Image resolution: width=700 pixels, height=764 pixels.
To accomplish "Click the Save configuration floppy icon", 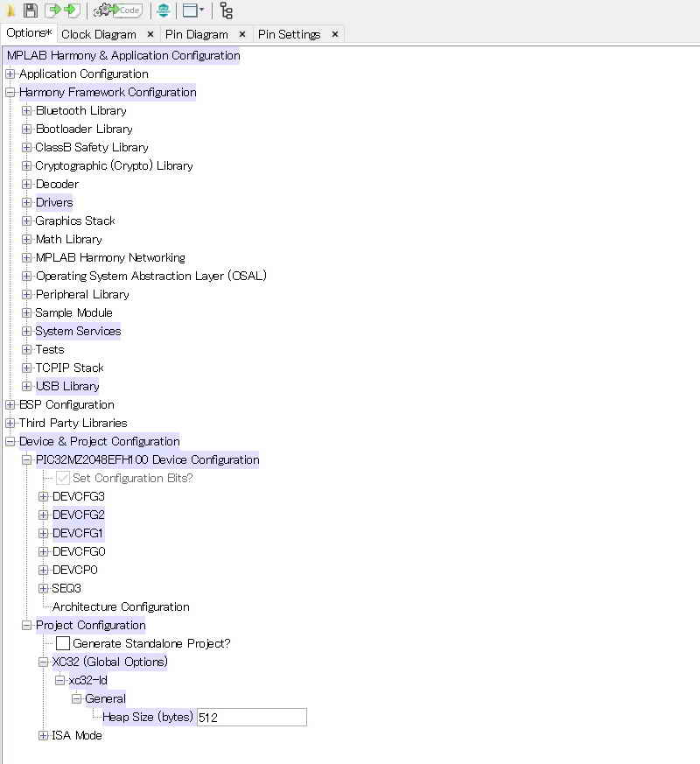I will click(x=31, y=11).
